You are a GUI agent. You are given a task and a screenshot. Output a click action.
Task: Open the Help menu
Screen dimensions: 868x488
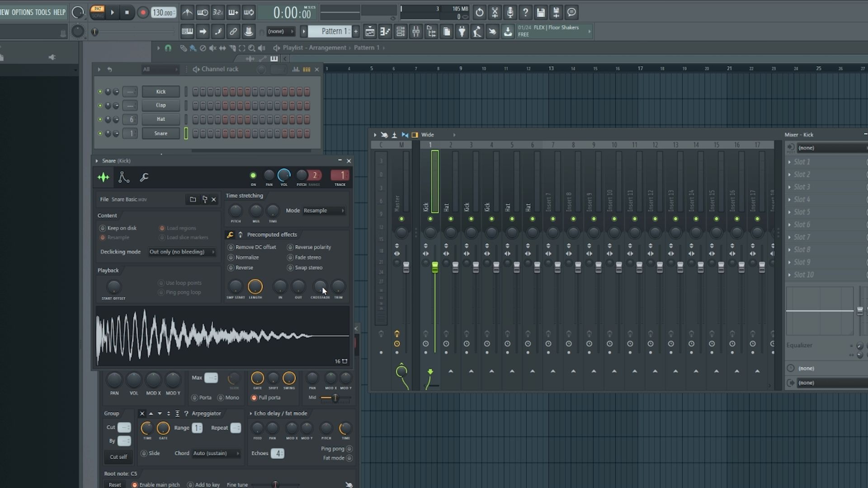59,12
